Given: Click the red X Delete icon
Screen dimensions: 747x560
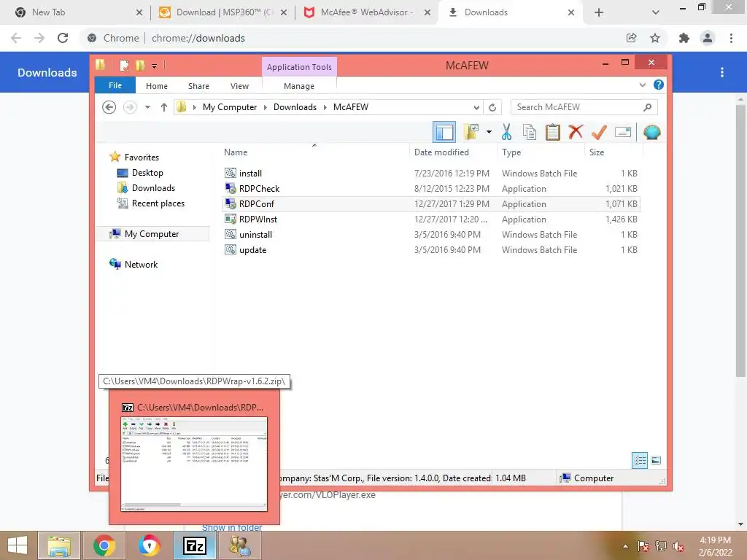Looking at the screenshot, I should point(576,131).
